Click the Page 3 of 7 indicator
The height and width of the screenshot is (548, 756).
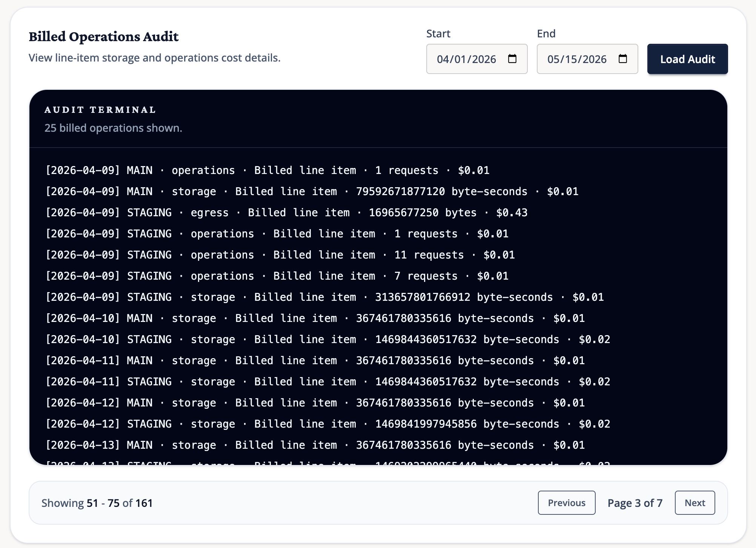[635, 503]
